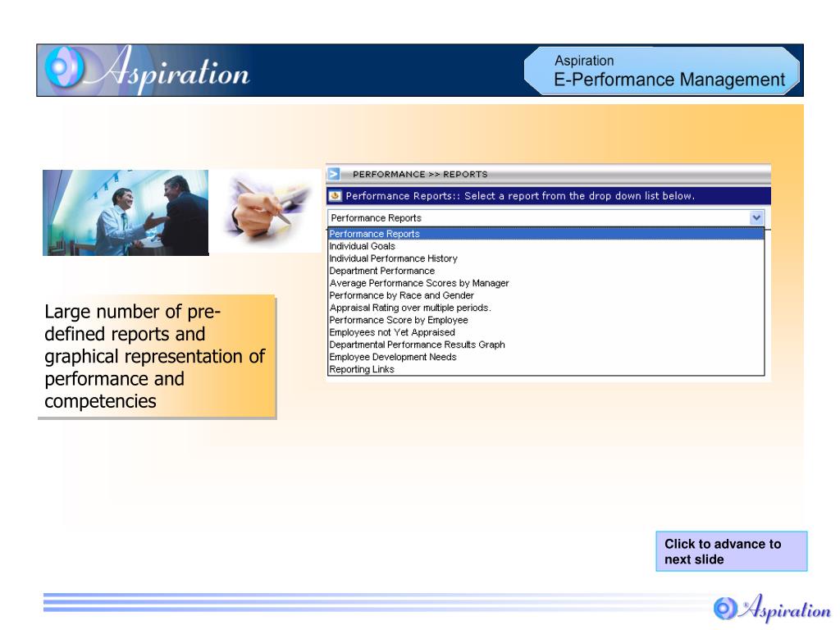840x630 pixels.
Task: Click the PERFORMANCE >> REPORTS breadcrumb text
Action: coord(420,174)
